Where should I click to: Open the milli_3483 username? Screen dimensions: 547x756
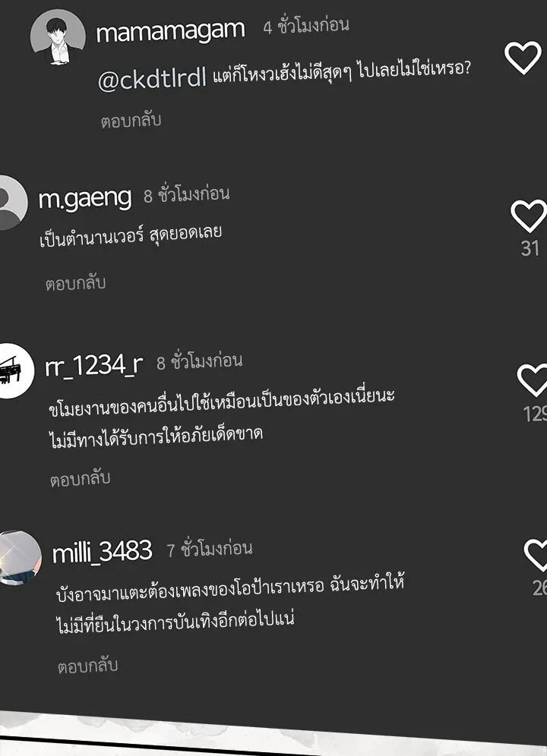click(x=103, y=553)
